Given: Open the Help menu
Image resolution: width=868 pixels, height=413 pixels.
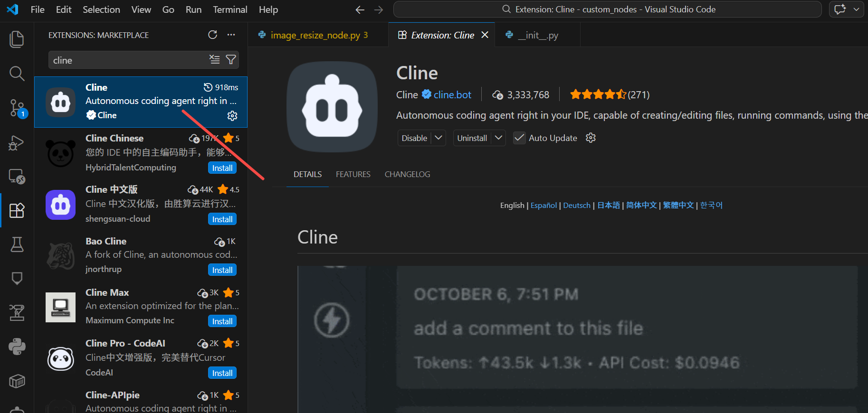Looking at the screenshot, I should [268, 9].
